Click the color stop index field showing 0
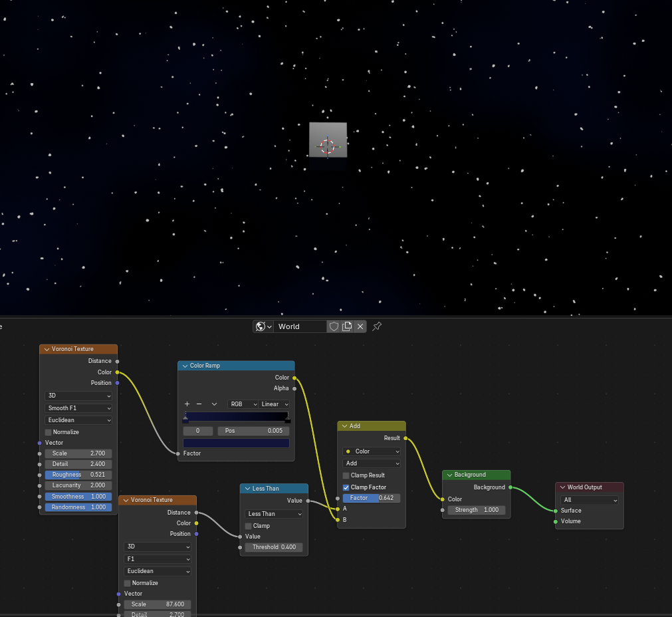This screenshot has height=617, width=672. 198,431
